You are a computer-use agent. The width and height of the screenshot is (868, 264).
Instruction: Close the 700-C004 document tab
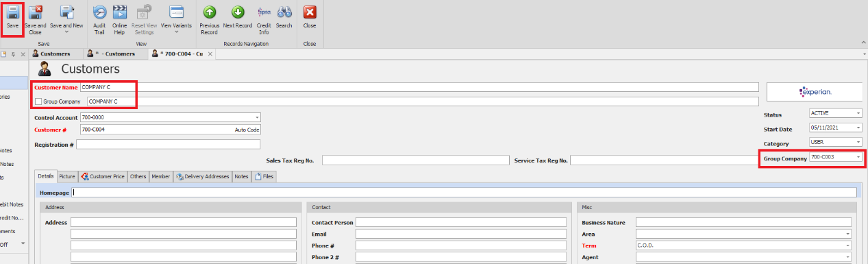[x=210, y=53]
